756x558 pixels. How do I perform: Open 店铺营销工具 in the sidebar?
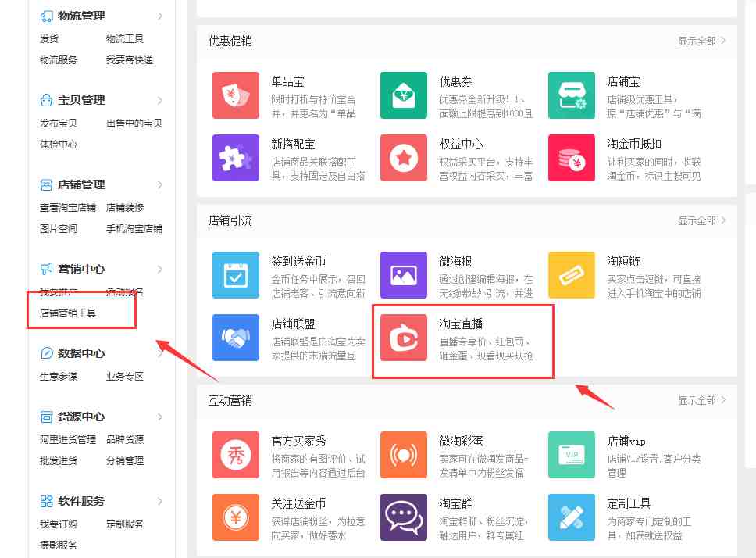68,313
